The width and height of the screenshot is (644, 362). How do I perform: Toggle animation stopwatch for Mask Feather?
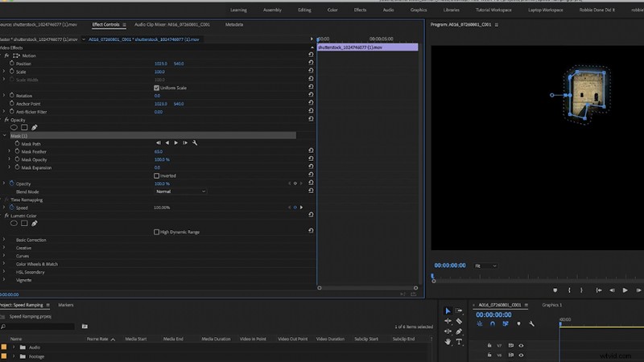tap(17, 151)
